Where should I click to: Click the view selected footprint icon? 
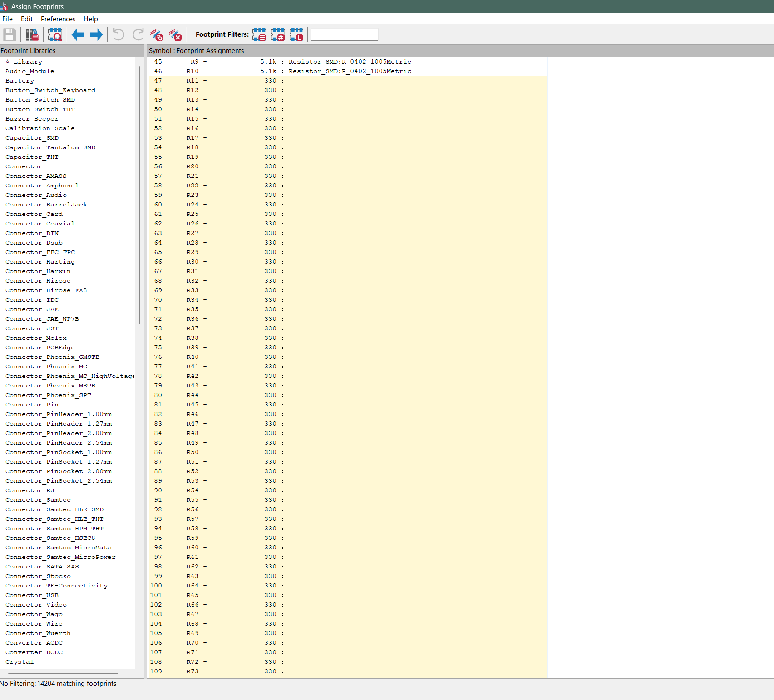(x=55, y=35)
